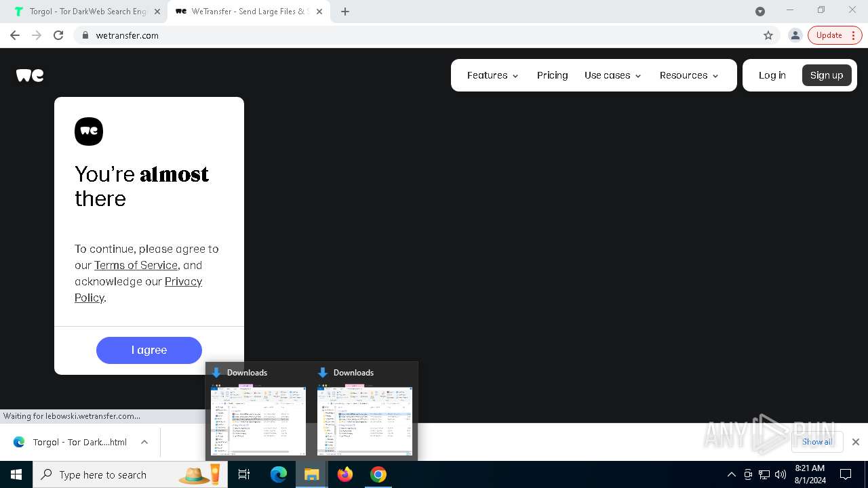
Task: Close the downloads bar
Action: (856, 442)
